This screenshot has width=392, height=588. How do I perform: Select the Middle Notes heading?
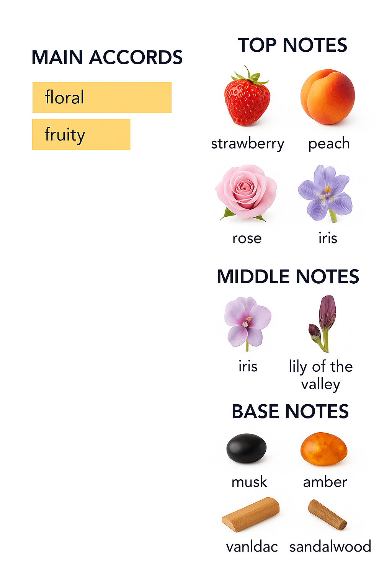(x=288, y=276)
